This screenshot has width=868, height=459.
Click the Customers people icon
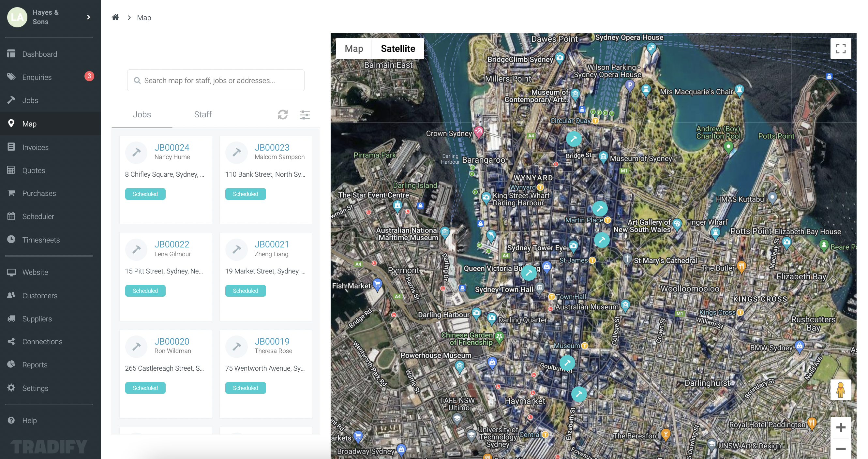(x=11, y=295)
